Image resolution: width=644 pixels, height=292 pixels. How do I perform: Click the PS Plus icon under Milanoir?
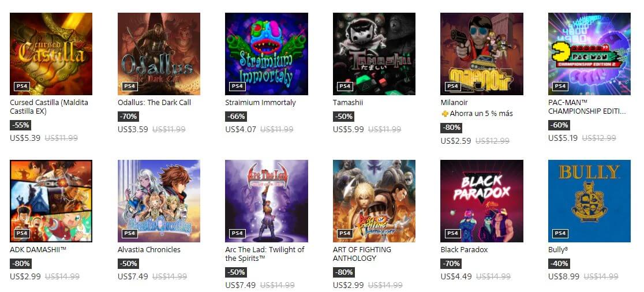click(x=444, y=114)
